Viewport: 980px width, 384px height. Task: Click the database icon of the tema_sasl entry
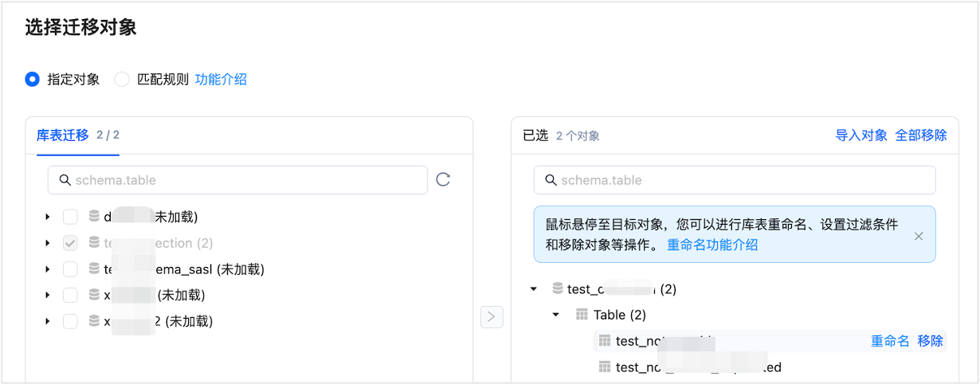tap(94, 269)
